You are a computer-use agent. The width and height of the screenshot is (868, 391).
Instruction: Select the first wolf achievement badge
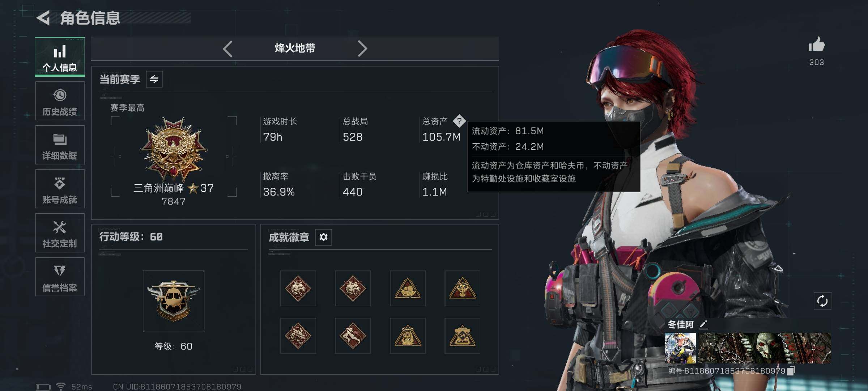click(x=298, y=289)
